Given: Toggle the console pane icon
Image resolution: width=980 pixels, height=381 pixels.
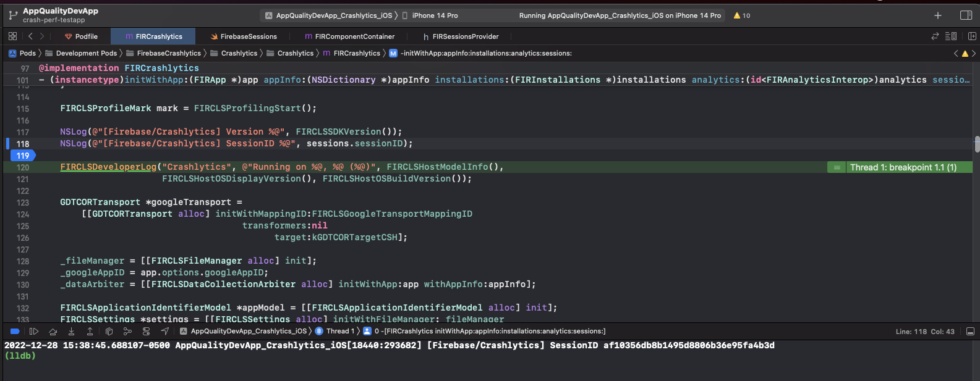Looking at the screenshot, I should click(970, 332).
